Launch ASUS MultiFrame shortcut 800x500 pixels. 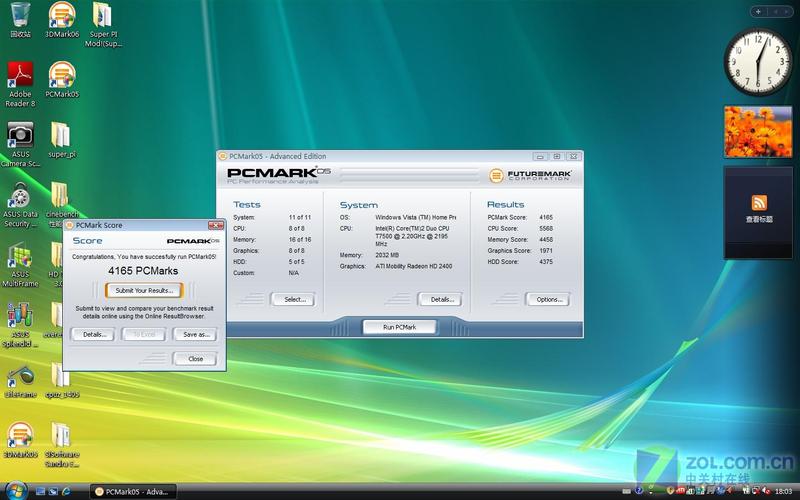[x=20, y=265]
